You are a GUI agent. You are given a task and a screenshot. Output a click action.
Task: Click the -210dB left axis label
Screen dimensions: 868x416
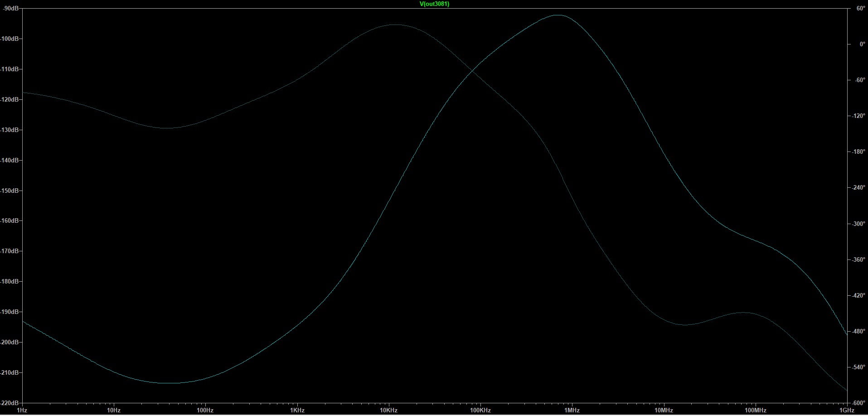(x=9, y=373)
